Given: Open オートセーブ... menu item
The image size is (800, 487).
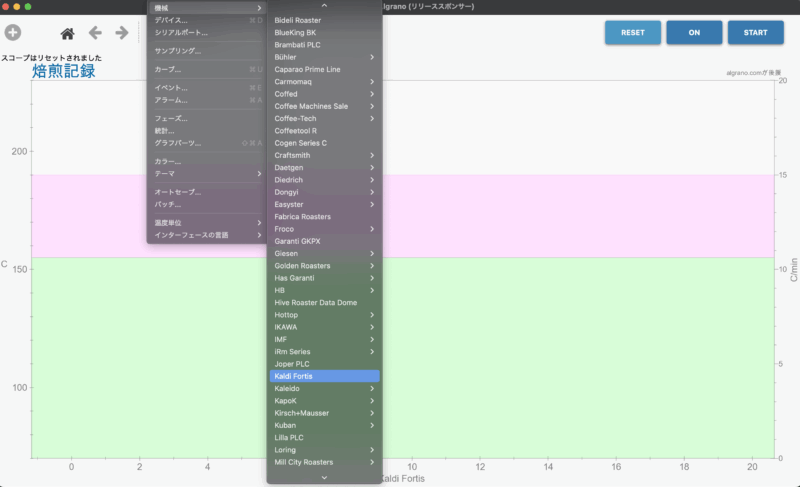Looking at the screenshot, I should pos(207,192).
